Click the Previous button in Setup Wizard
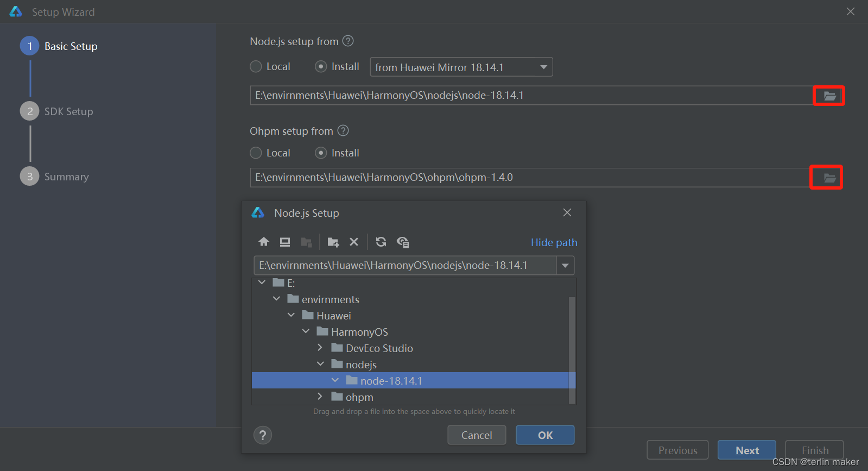 pos(678,450)
